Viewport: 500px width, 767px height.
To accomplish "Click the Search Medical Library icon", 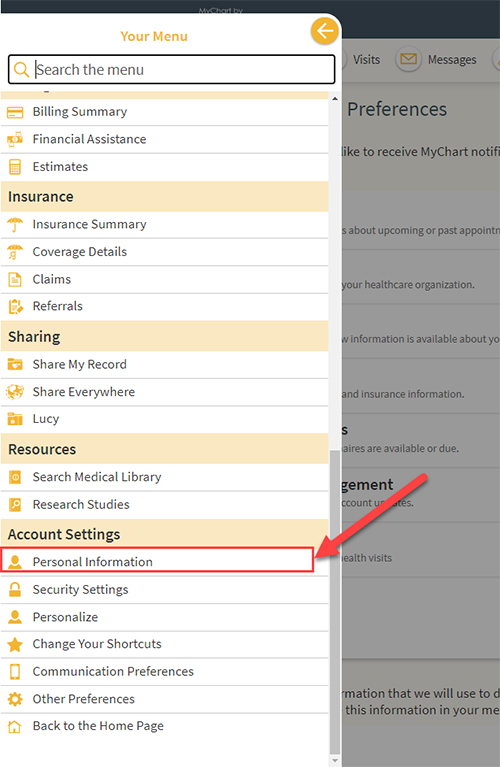I will click(x=15, y=477).
